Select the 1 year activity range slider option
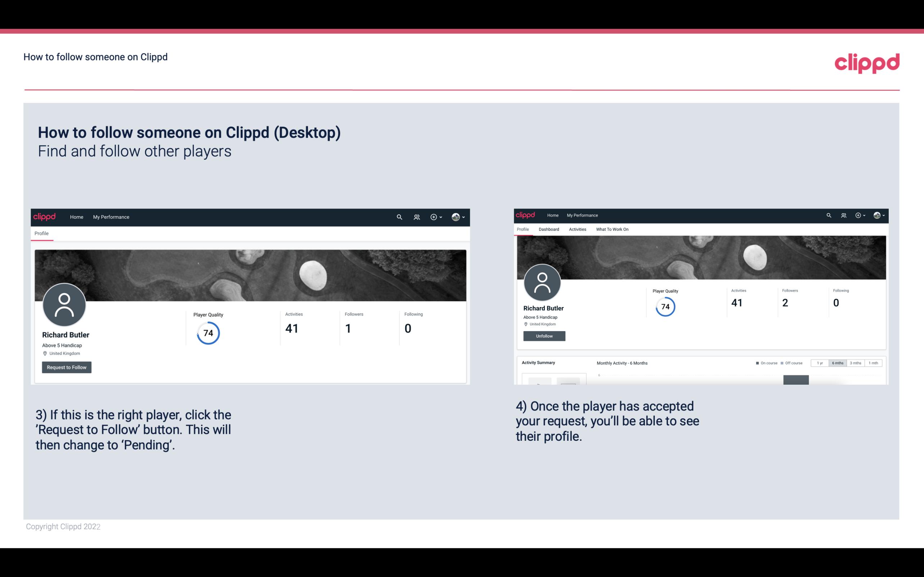924x577 pixels. click(x=820, y=363)
